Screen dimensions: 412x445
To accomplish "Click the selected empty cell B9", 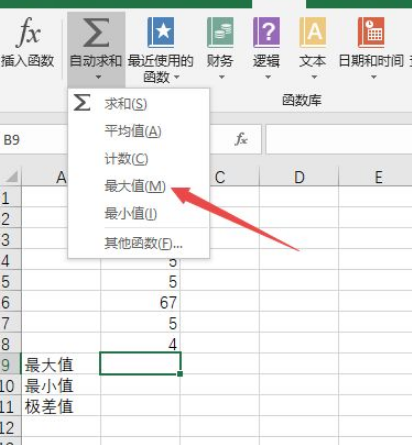I will point(140,364).
